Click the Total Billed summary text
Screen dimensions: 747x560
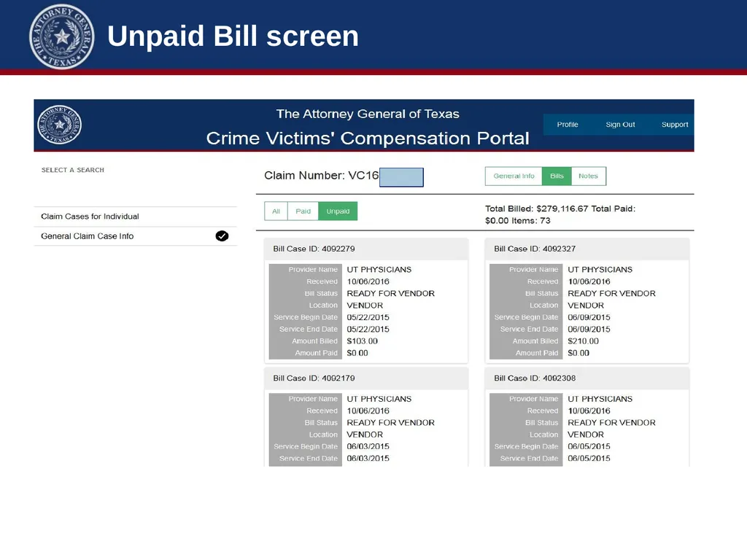click(560, 214)
